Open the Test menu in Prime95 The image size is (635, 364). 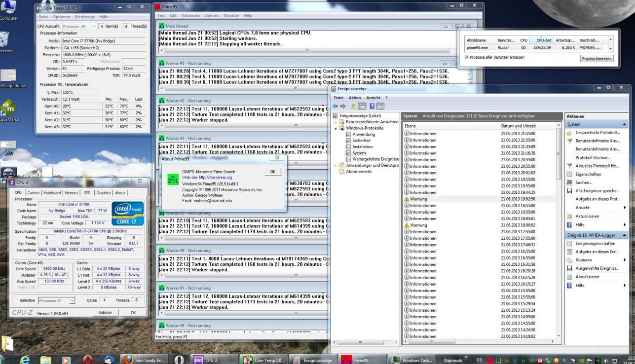[x=161, y=15]
